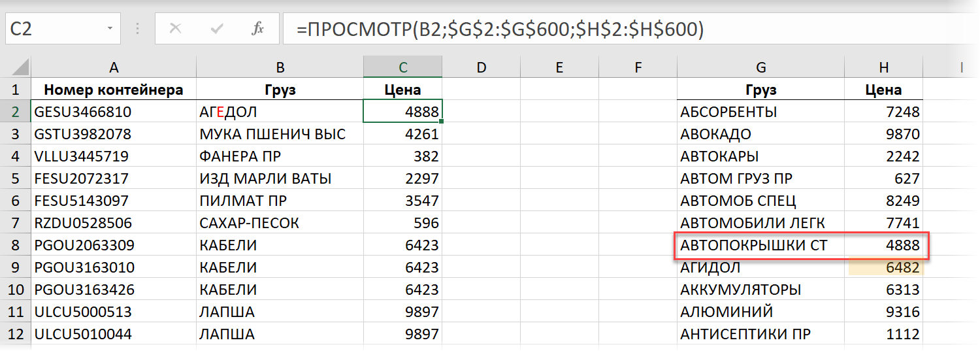This screenshot has height=351, width=980.
Task: Select price cell 1112
Action: click(884, 334)
